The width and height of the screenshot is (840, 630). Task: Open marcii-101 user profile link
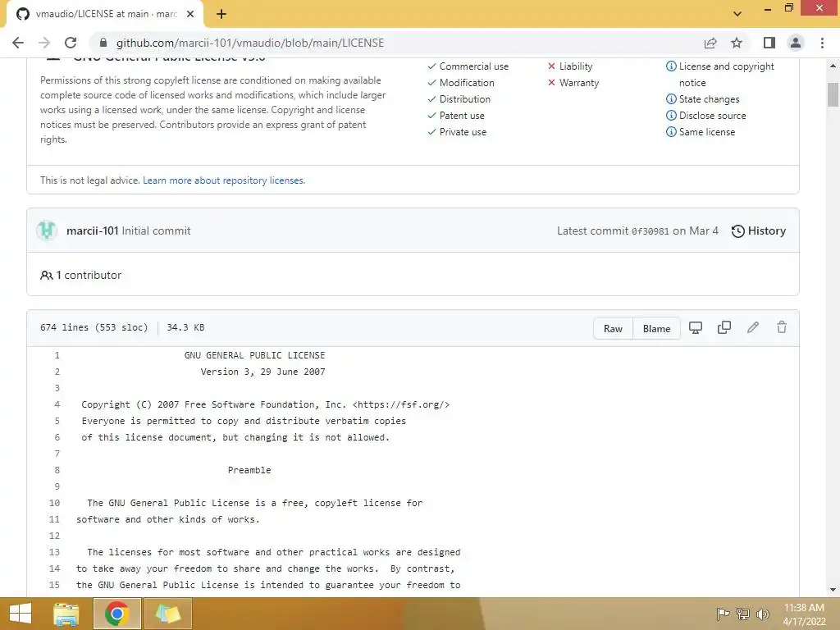(x=92, y=231)
